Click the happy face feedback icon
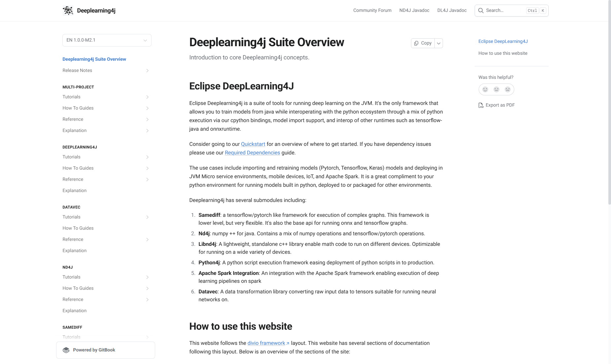The width and height of the screenshot is (611, 364). tap(485, 89)
